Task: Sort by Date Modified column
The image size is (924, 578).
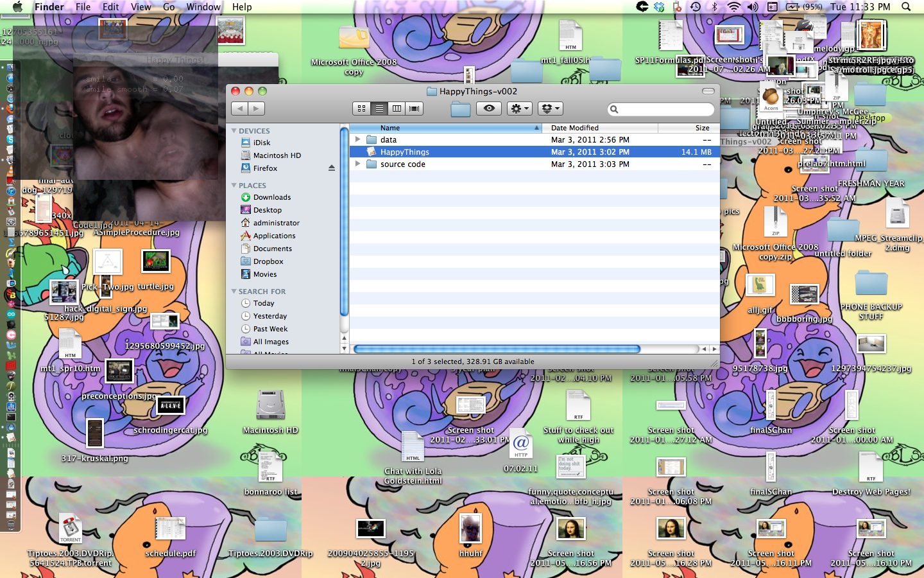Action: click(601, 128)
